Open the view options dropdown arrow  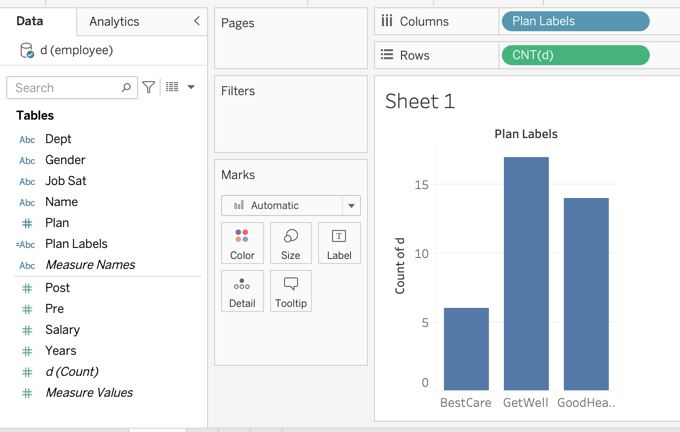coord(191,88)
